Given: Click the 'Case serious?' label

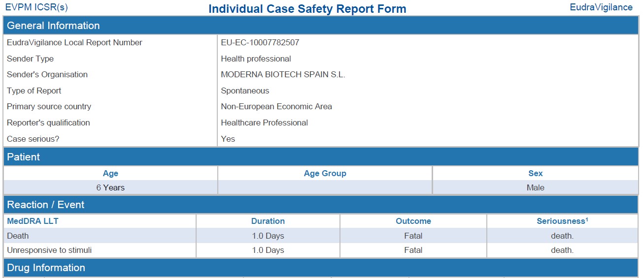Looking at the screenshot, I should pos(33,139).
